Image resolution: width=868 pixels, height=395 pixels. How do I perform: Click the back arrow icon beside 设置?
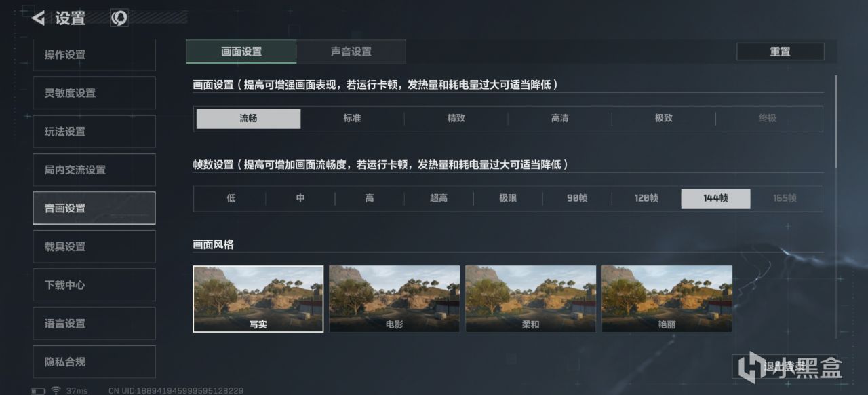pyautogui.click(x=39, y=18)
